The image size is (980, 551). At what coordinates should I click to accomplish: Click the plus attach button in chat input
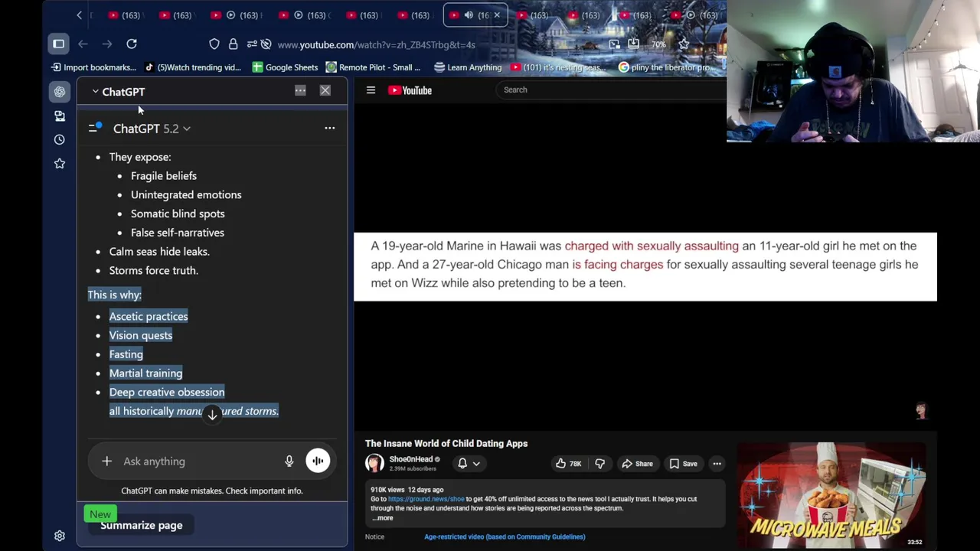pos(106,461)
